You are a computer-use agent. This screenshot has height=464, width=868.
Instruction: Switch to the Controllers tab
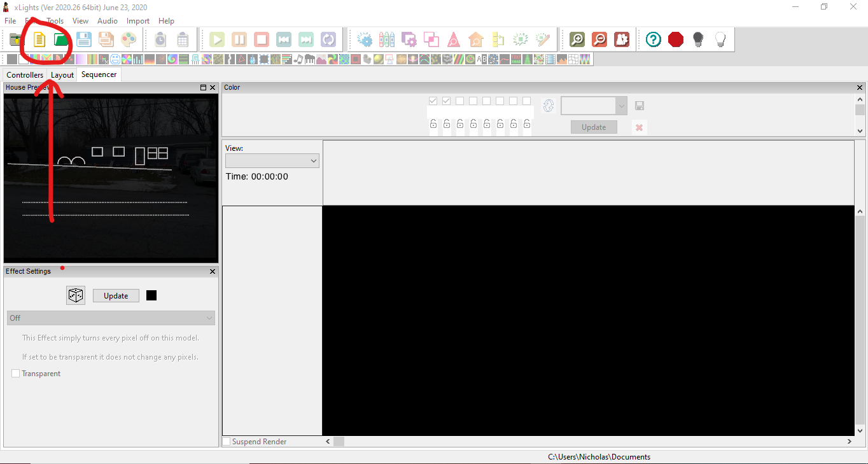25,75
